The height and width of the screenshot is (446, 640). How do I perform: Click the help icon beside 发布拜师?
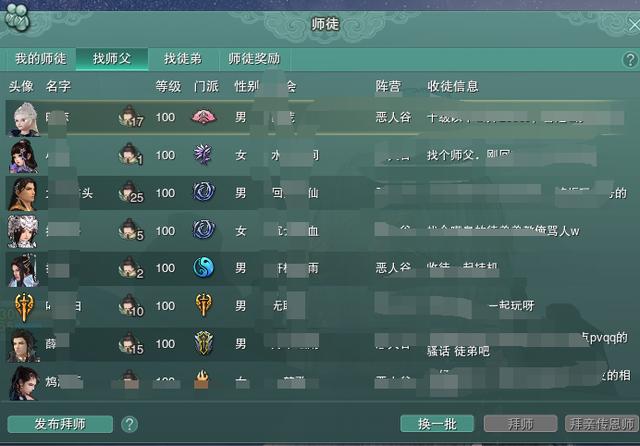(x=129, y=424)
